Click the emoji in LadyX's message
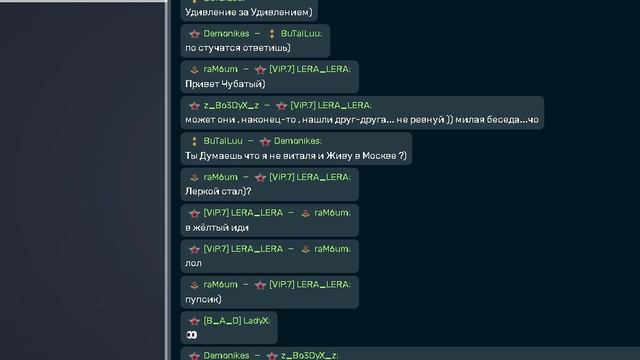The width and height of the screenshot is (640, 360). pos(191,335)
